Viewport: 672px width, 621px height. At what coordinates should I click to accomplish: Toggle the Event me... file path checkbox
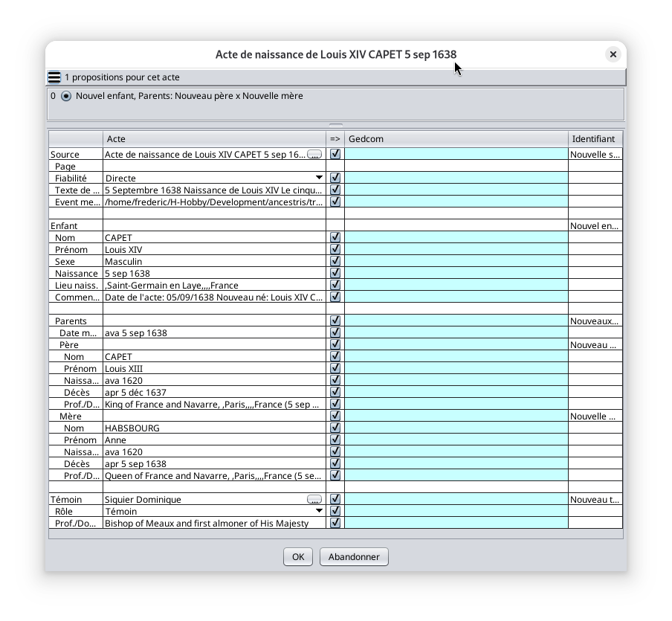click(335, 202)
